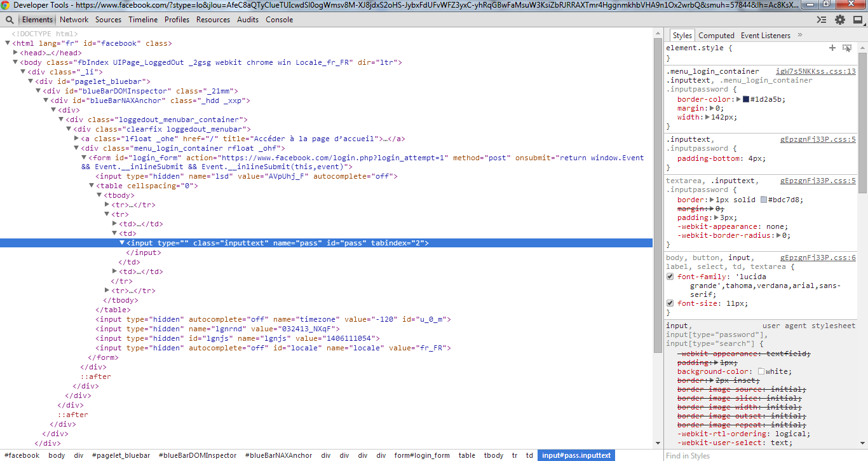Open the Sources panel
The height and width of the screenshot is (461, 868).
tap(109, 20)
